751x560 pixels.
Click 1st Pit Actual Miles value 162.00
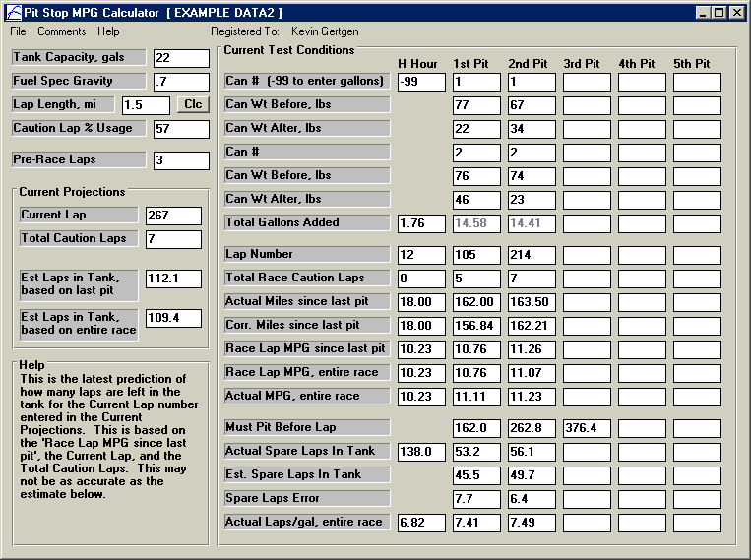point(476,302)
